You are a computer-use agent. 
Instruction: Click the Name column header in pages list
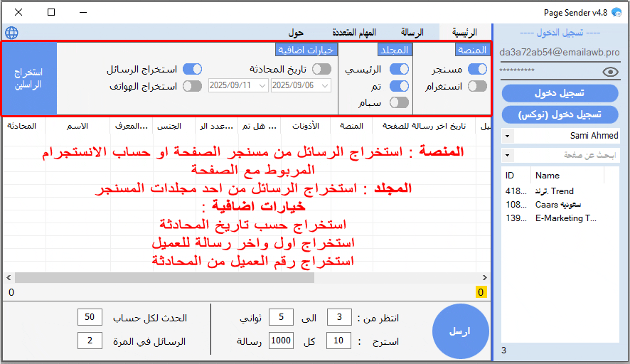(x=567, y=176)
